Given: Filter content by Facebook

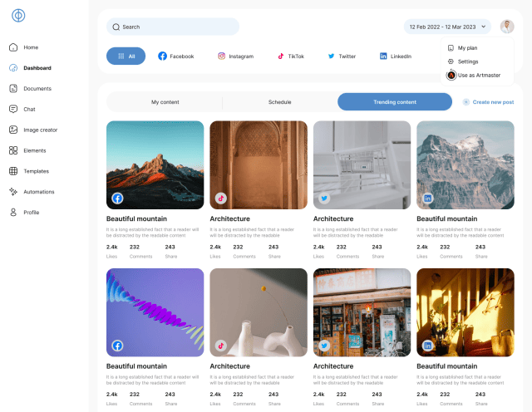Looking at the screenshot, I should (176, 56).
